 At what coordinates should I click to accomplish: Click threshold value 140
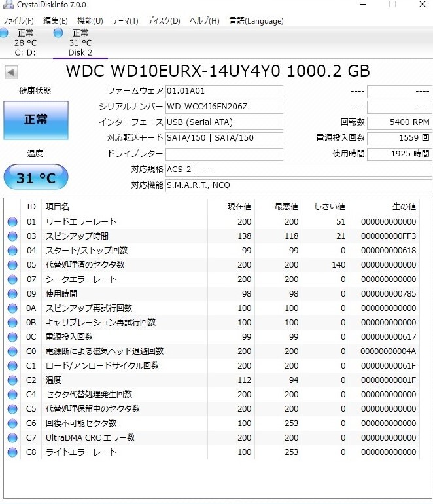pos(339,265)
